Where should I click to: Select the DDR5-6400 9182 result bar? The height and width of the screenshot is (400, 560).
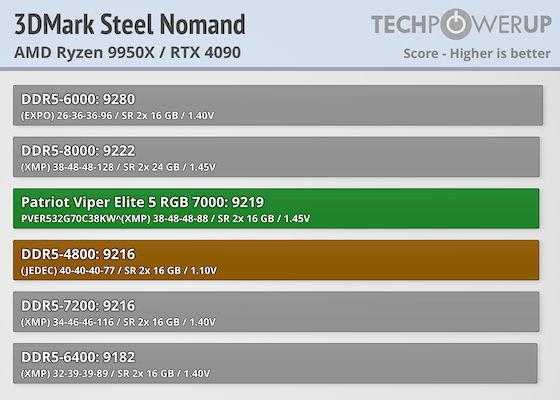275,363
